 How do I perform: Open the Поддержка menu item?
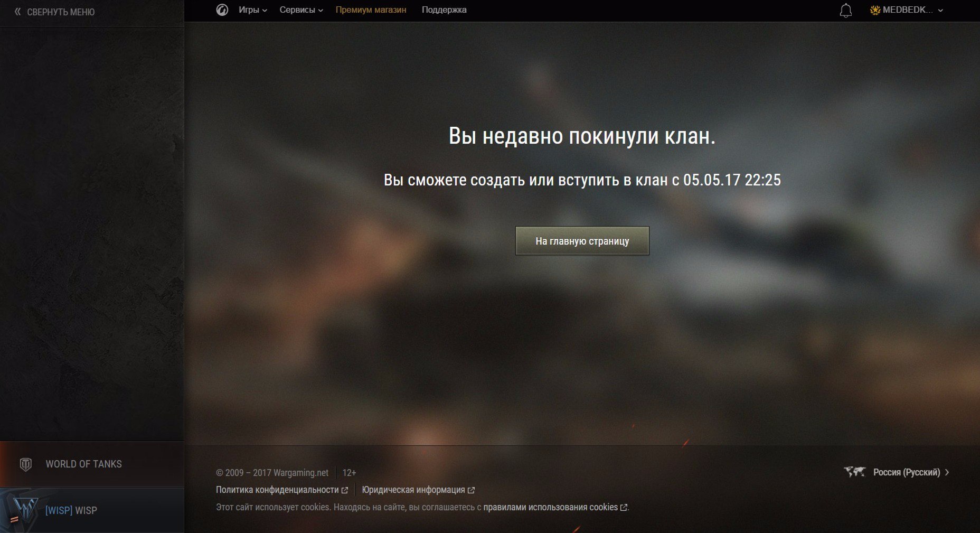[x=444, y=10]
